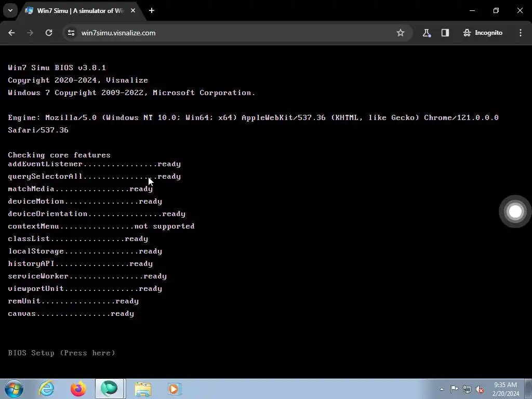Image resolution: width=532 pixels, height=399 pixels.
Task: Click the 'serviceWorker' ready line
Action: [x=87, y=276]
